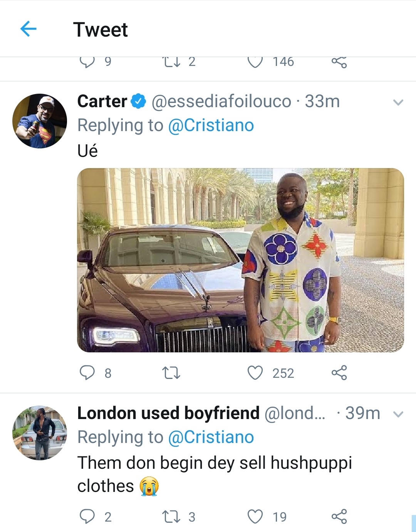This screenshot has height=532, width=416.
Task: Retweet the top tweet with 2 retweets
Action: [171, 62]
